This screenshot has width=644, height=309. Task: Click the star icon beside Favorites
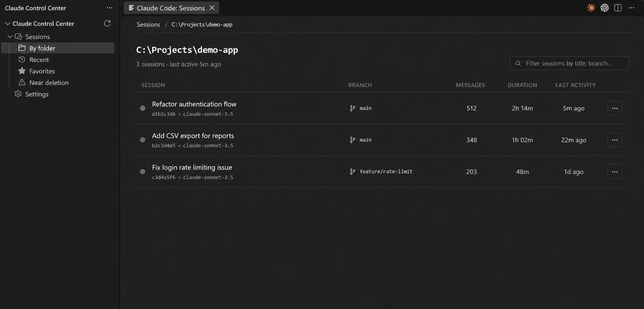22,71
